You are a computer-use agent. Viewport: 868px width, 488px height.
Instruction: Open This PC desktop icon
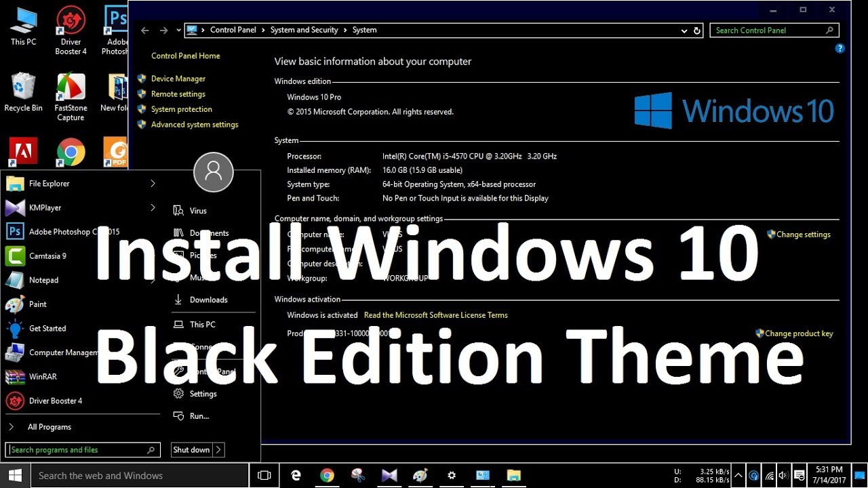coord(23,26)
